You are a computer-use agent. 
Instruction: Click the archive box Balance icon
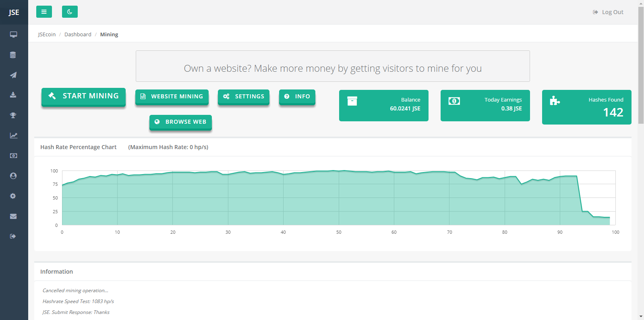[x=352, y=101]
